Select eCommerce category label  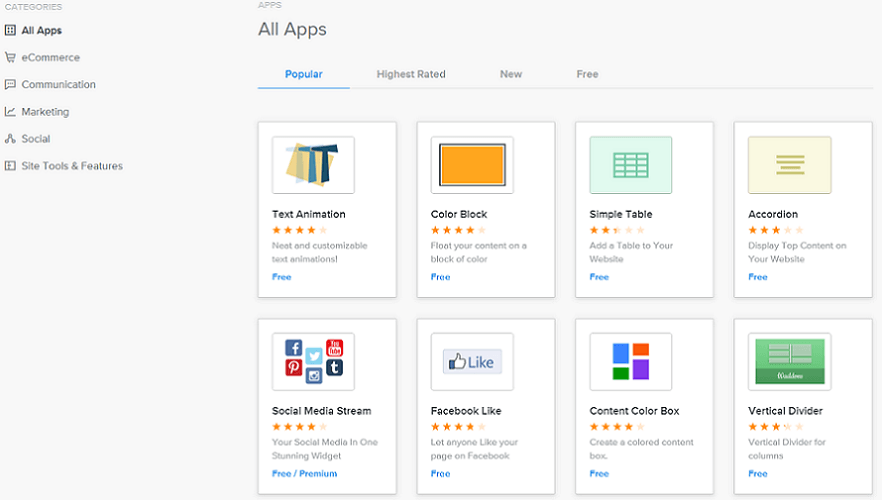coord(51,57)
